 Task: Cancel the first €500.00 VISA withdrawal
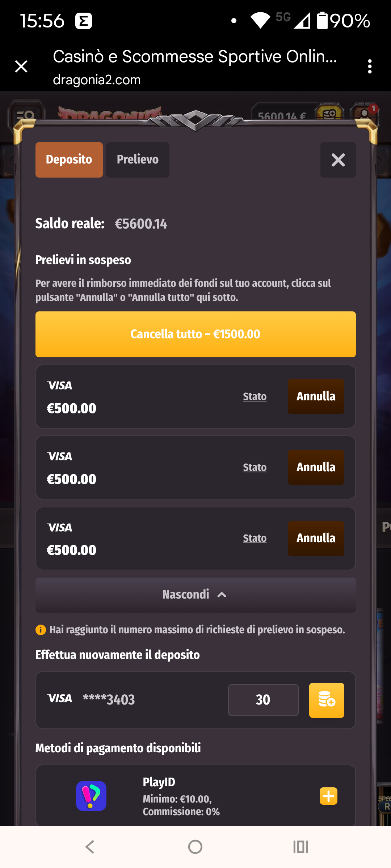pyautogui.click(x=316, y=396)
